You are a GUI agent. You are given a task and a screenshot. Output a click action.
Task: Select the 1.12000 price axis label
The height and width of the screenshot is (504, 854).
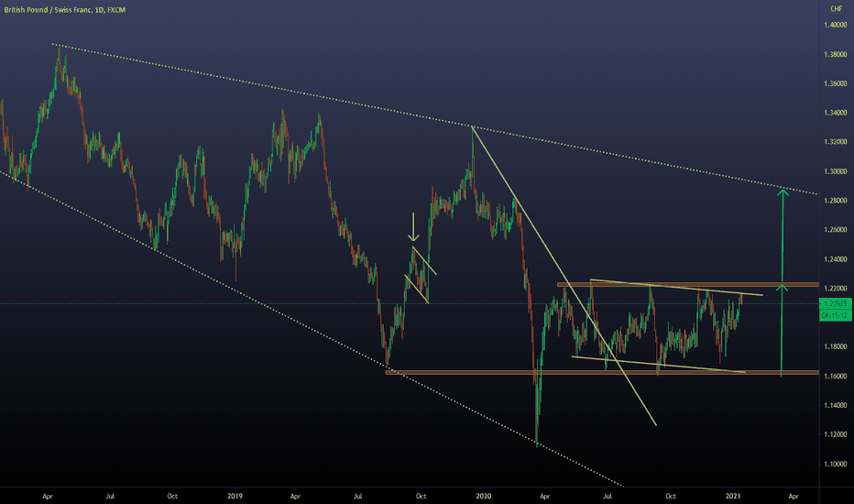[x=836, y=434]
